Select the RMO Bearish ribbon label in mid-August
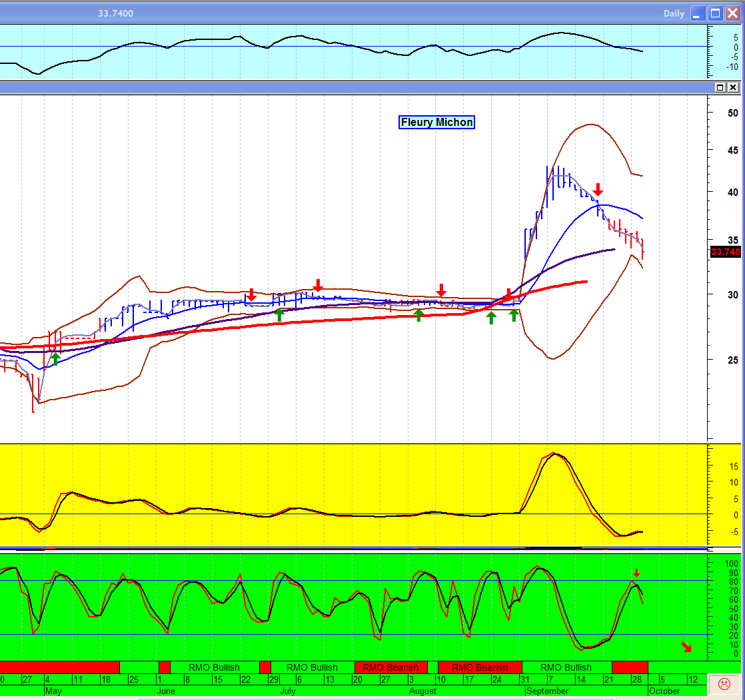The height and width of the screenshot is (700, 745). point(480,667)
